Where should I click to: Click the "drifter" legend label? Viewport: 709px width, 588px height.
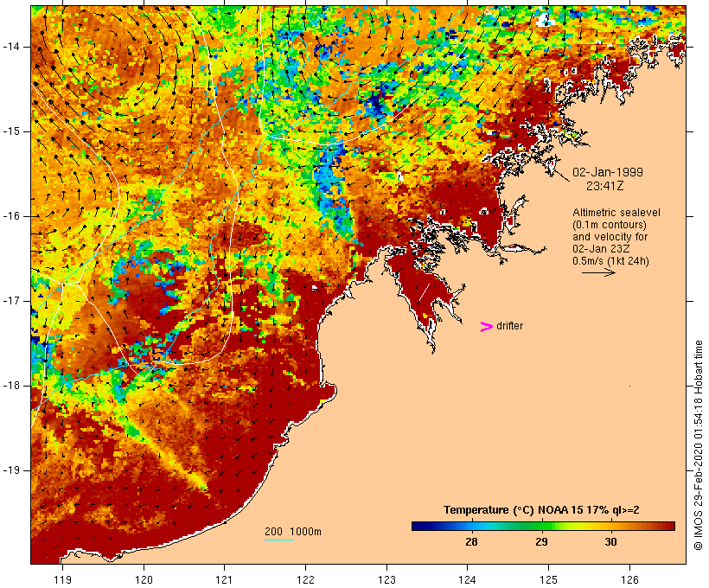[x=509, y=326]
